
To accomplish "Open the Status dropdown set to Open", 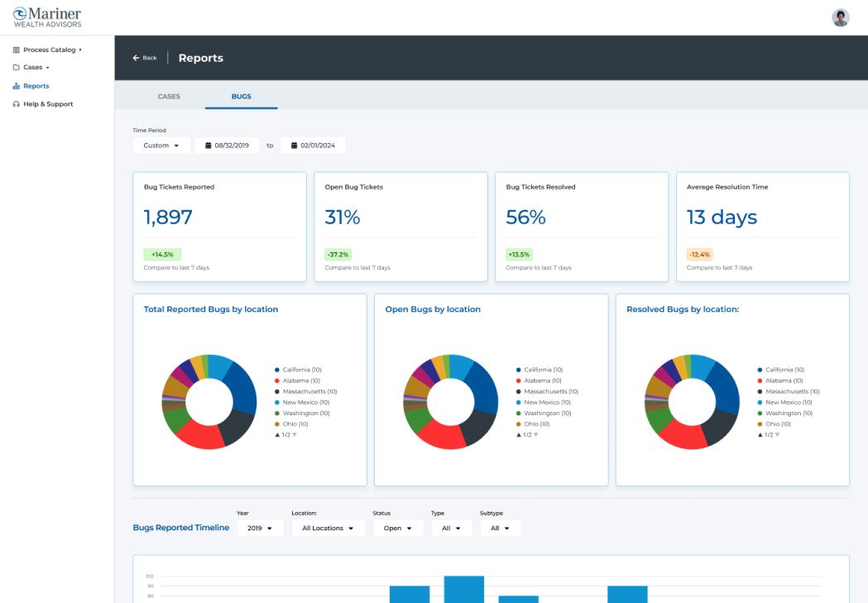I will (397, 528).
